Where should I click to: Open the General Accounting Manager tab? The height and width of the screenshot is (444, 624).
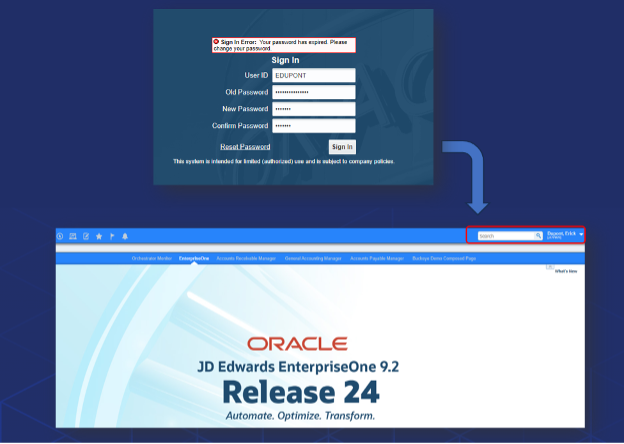click(x=313, y=259)
